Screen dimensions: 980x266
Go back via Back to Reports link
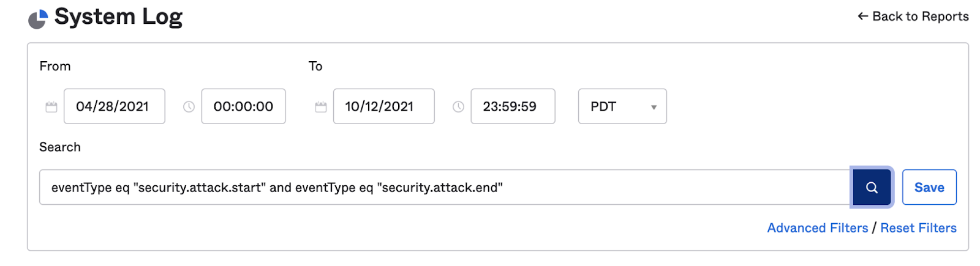click(x=913, y=17)
